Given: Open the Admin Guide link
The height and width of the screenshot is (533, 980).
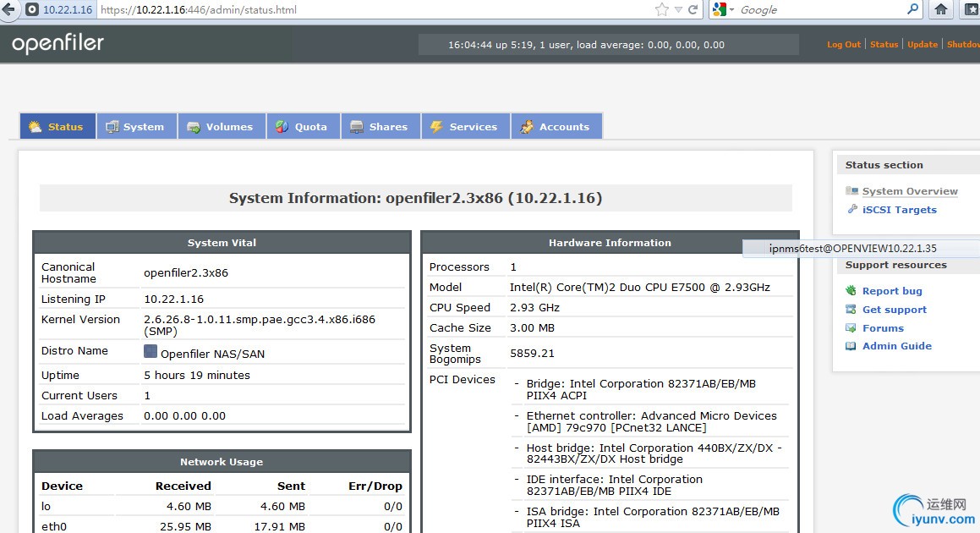Looking at the screenshot, I should point(896,346).
